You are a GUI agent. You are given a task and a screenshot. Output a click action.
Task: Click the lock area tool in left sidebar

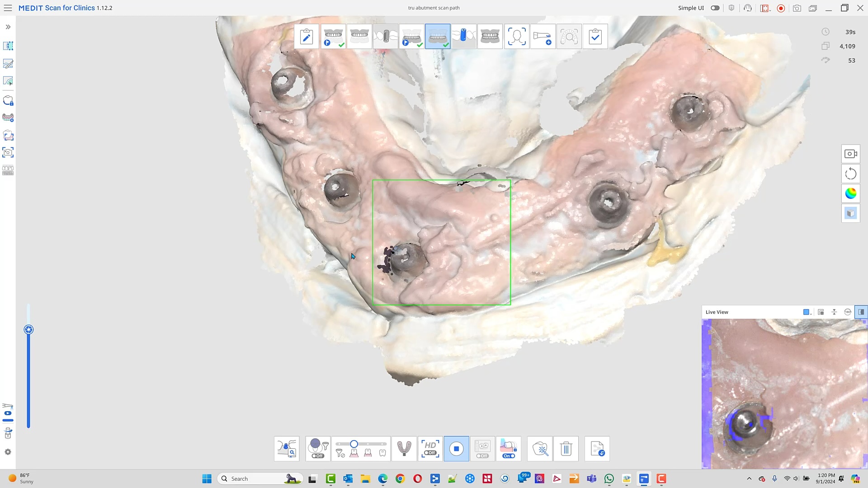(x=8, y=101)
